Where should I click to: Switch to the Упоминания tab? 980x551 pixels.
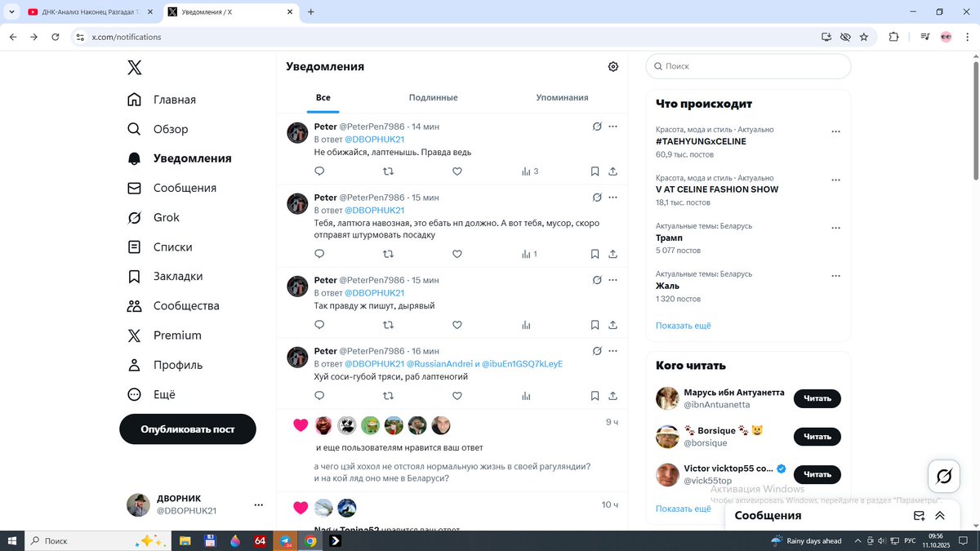(562, 97)
